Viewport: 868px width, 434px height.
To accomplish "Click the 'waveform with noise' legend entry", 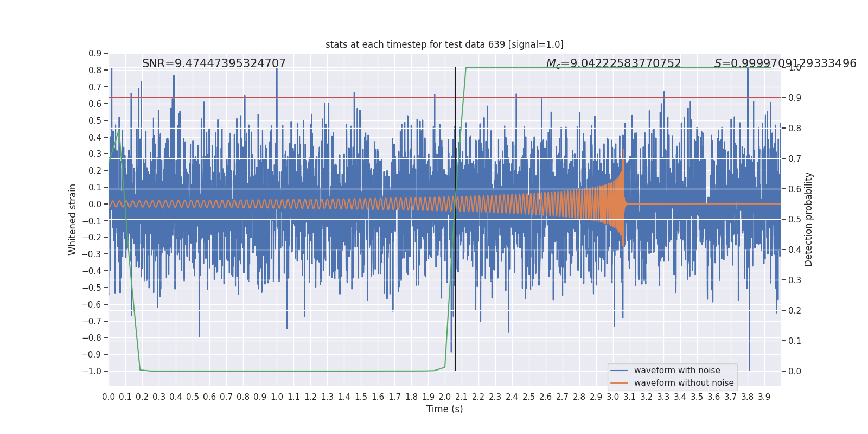I will click(677, 371).
